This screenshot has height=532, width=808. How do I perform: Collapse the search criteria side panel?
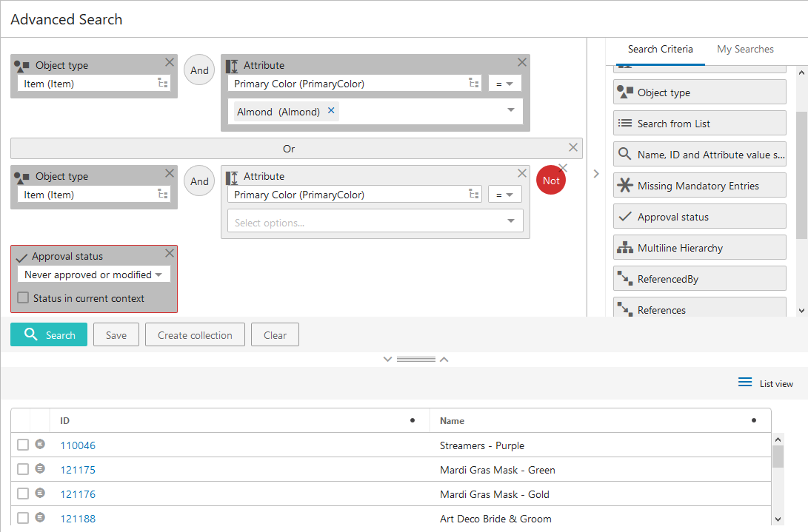596,174
